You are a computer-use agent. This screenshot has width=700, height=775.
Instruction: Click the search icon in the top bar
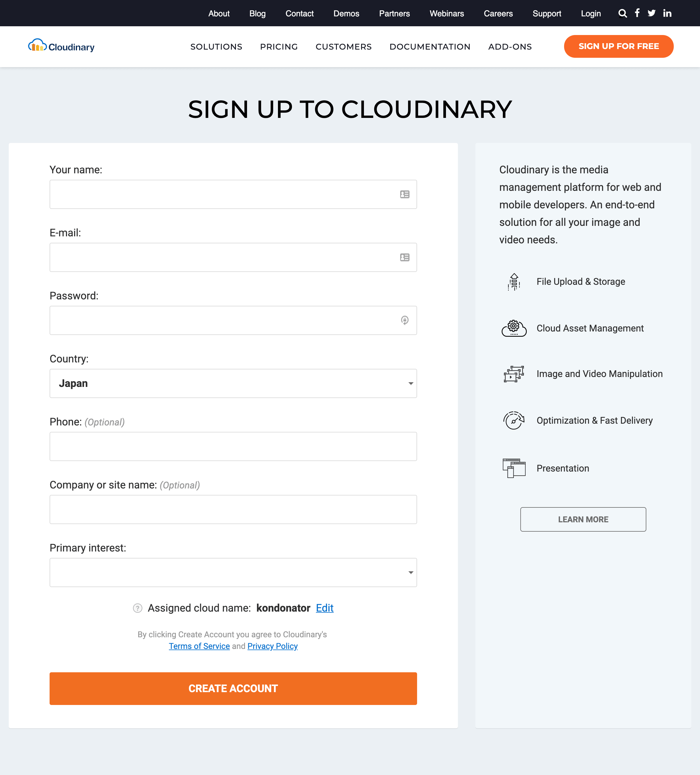[x=622, y=13]
